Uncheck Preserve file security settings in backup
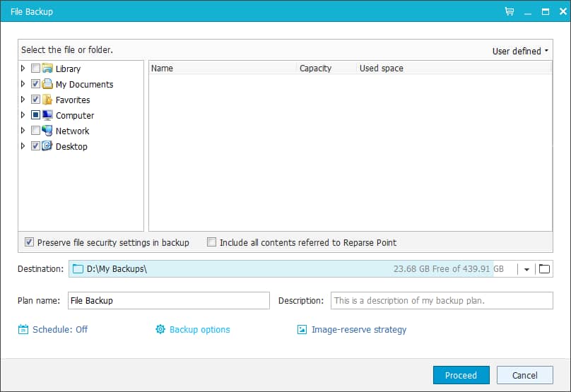 coord(29,242)
